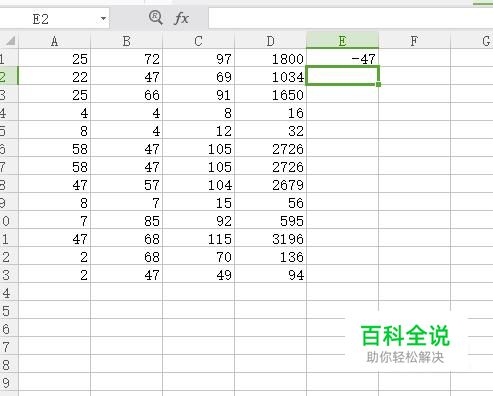493x396 pixels.
Task: Select column E header
Action: tap(342, 41)
